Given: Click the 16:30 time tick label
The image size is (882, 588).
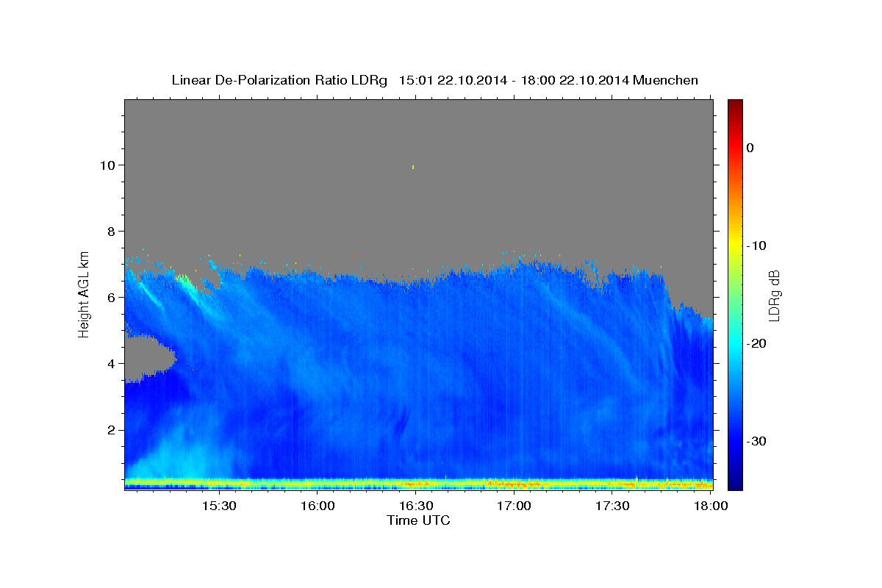Looking at the screenshot, I should pyautogui.click(x=415, y=506).
